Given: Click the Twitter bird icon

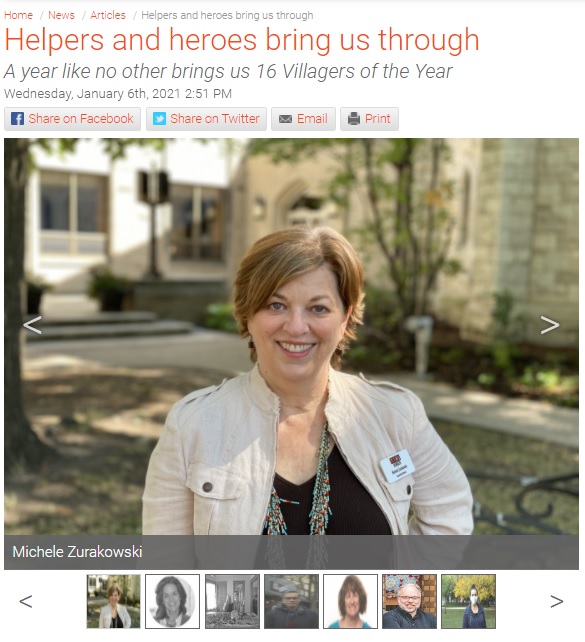Looking at the screenshot, I should [x=159, y=119].
